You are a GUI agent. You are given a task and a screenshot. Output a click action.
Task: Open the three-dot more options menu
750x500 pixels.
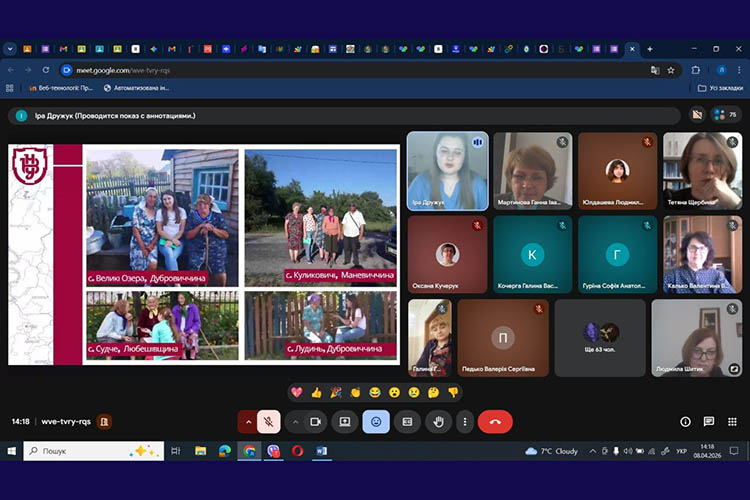464,422
